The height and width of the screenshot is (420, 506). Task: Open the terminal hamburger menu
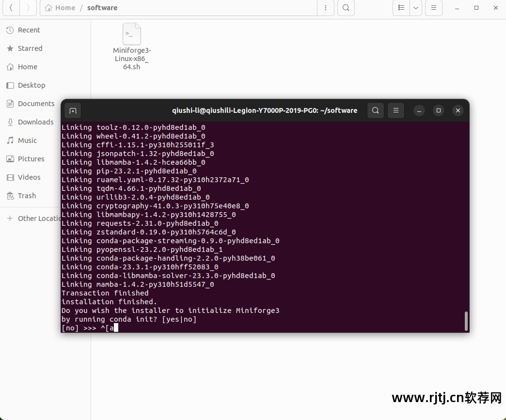[x=396, y=110]
